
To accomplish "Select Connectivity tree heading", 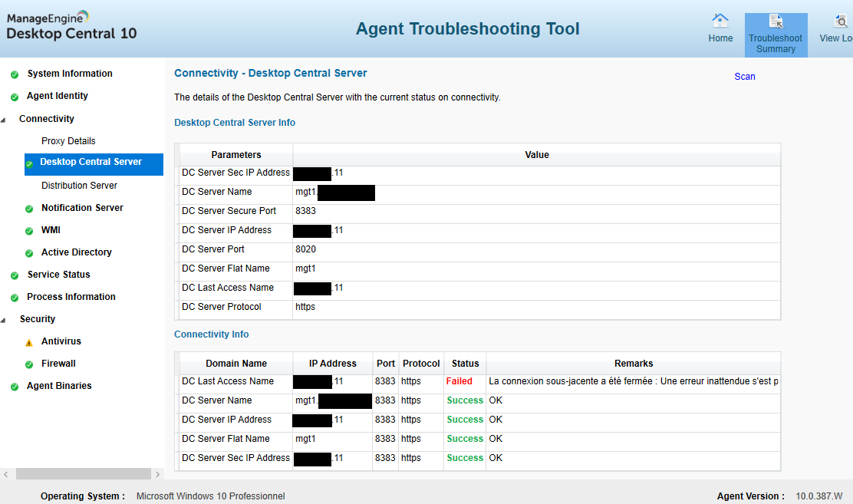I will [46, 119].
